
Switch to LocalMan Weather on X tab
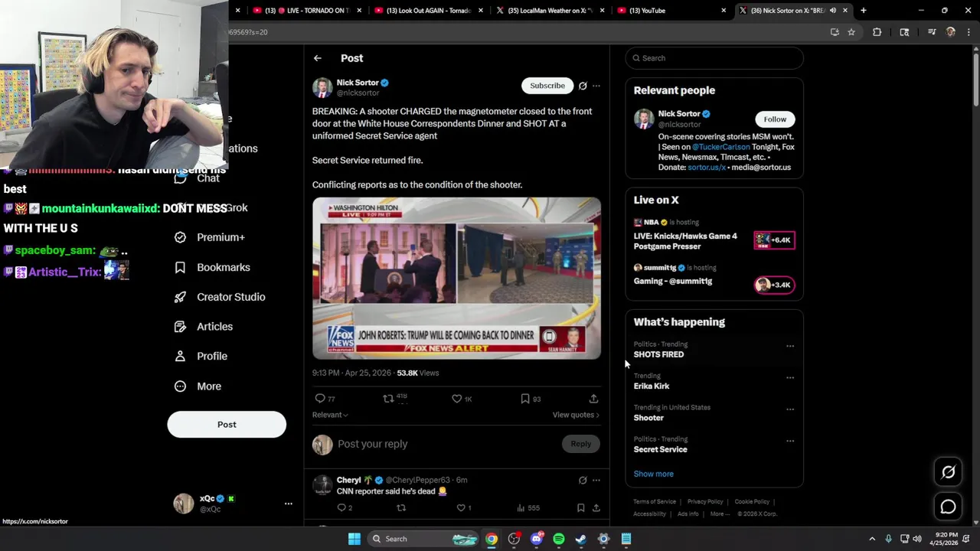(x=551, y=11)
